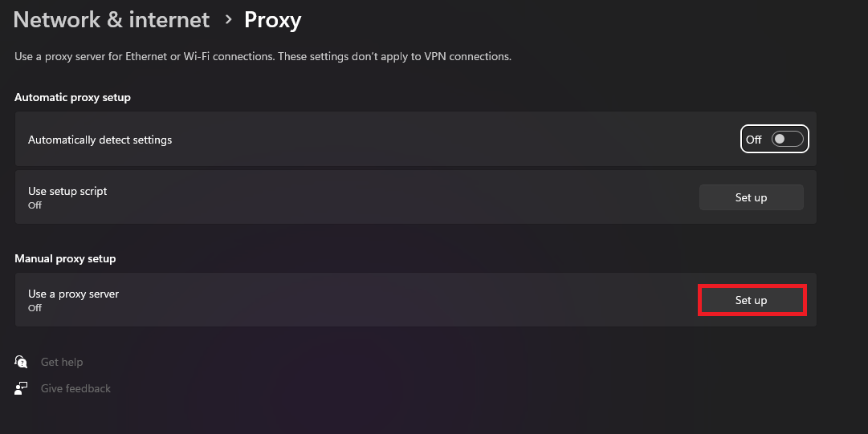Click the Off label beside the toggle

(x=753, y=140)
